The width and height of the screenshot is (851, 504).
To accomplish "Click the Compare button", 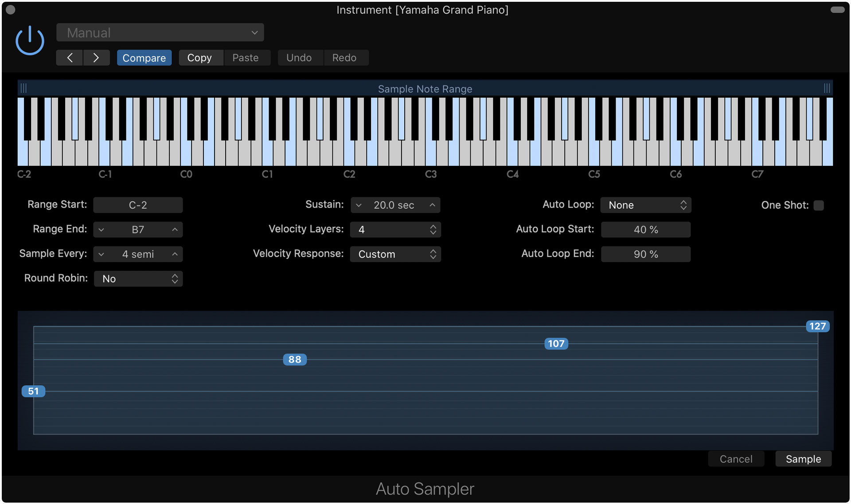I will click(144, 58).
